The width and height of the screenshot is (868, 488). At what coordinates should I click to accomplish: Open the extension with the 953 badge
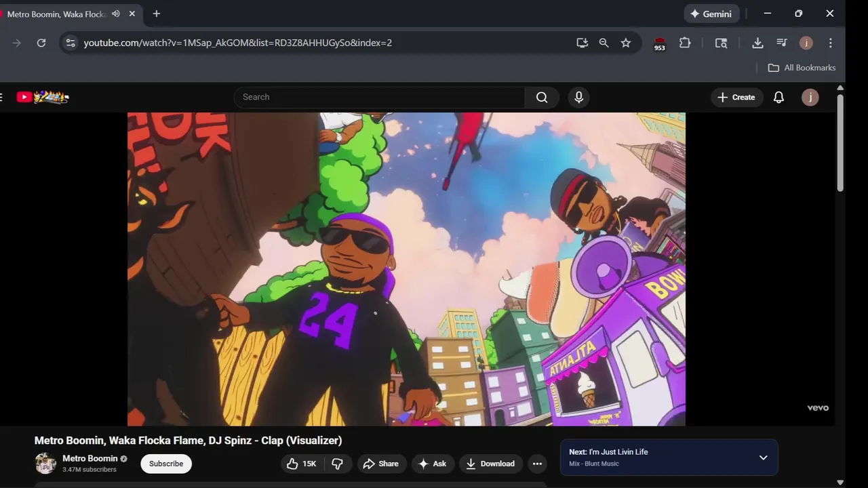pyautogui.click(x=659, y=44)
